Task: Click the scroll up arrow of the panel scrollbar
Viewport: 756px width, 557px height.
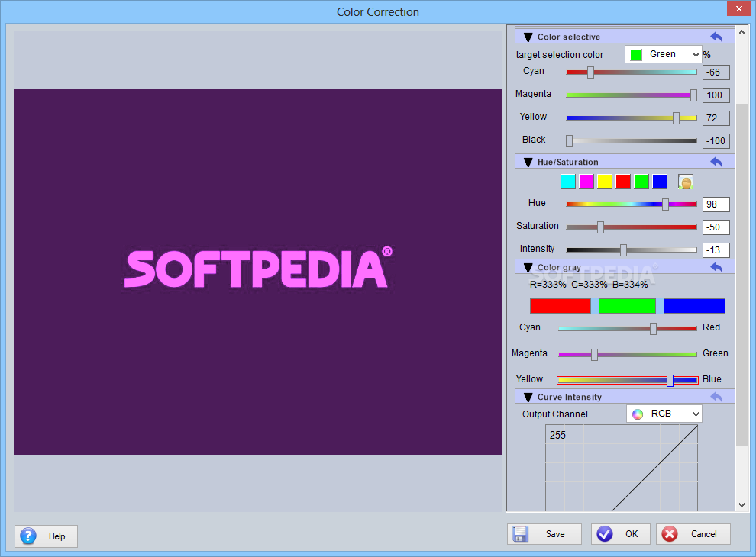Action: coord(741,33)
